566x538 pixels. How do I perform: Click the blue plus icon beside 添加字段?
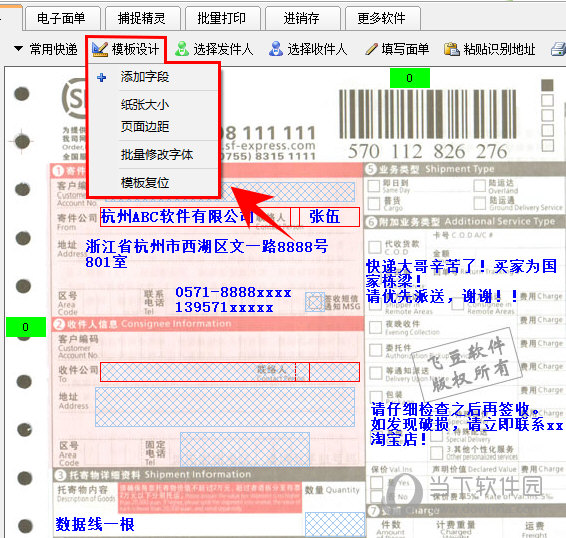point(102,77)
